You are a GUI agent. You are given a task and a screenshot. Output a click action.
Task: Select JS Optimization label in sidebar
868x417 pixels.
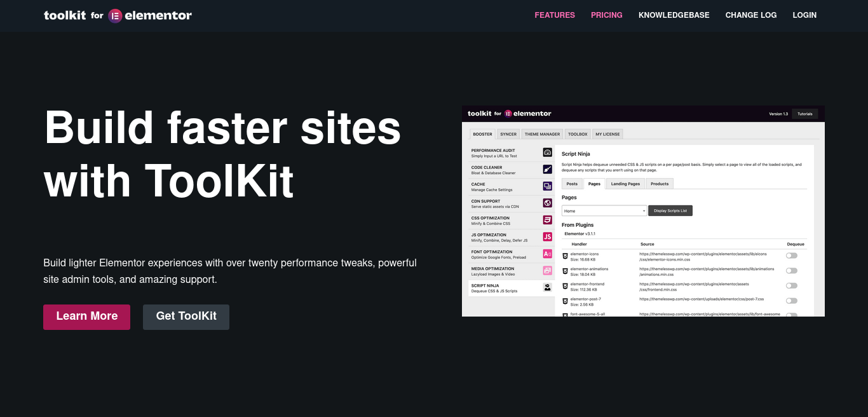tap(489, 235)
